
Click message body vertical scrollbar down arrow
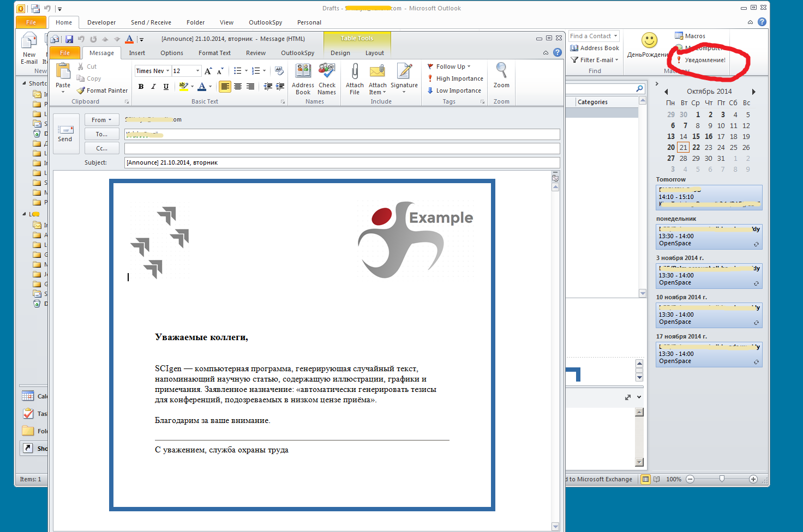tap(555, 527)
